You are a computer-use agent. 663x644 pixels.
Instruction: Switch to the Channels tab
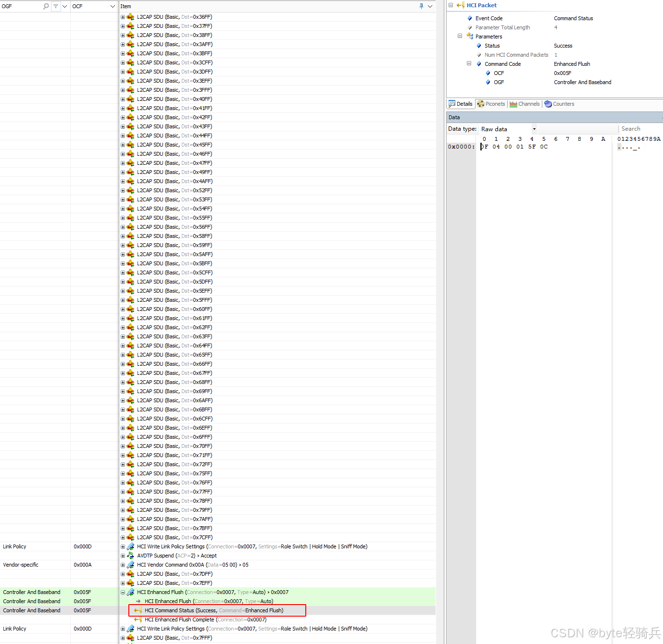[x=525, y=104]
